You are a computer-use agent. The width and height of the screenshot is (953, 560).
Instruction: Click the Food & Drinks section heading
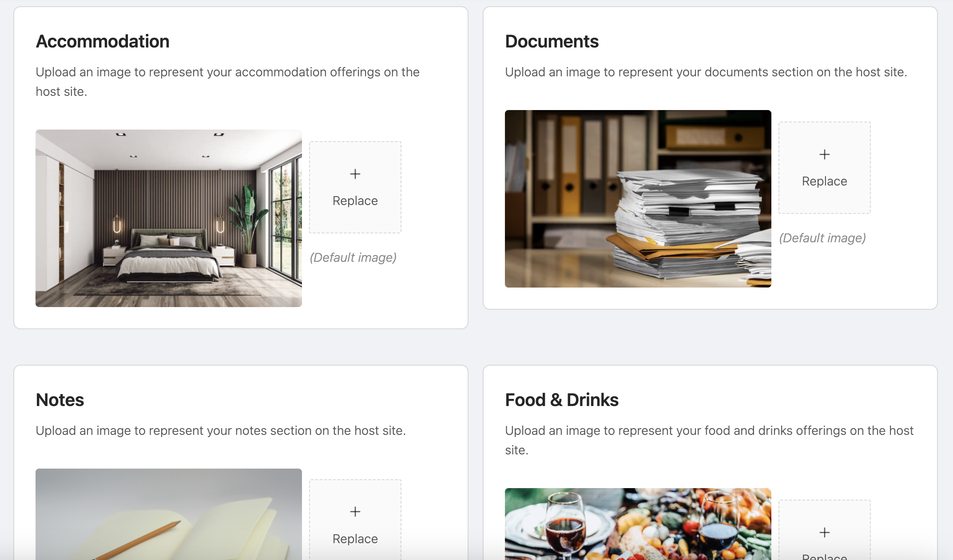[562, 400]
